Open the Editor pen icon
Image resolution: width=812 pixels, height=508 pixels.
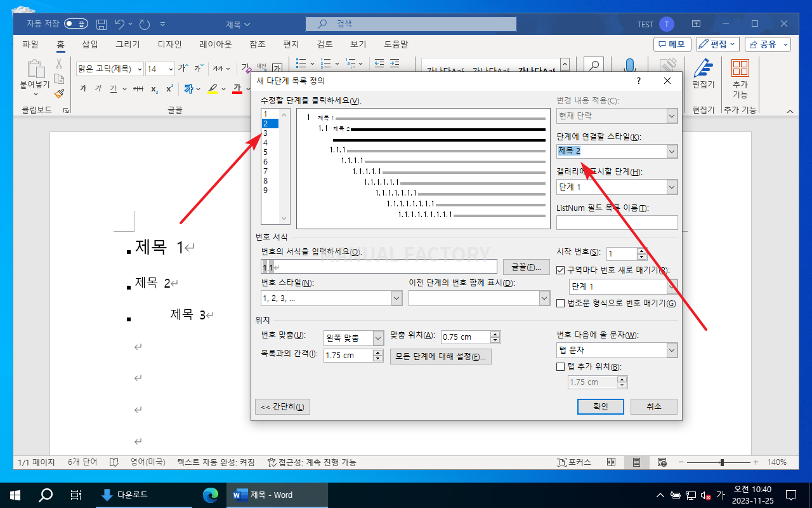(x=703, y=68)
